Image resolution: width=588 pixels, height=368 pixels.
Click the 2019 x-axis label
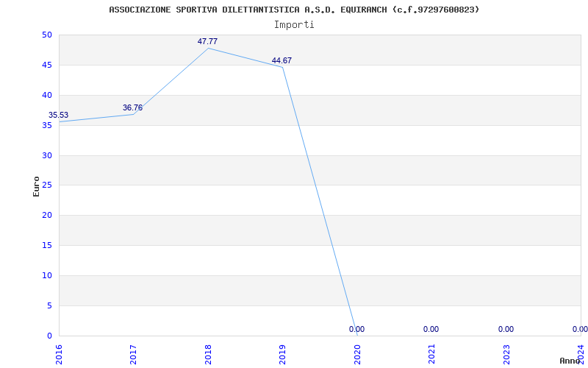[283, 354]
